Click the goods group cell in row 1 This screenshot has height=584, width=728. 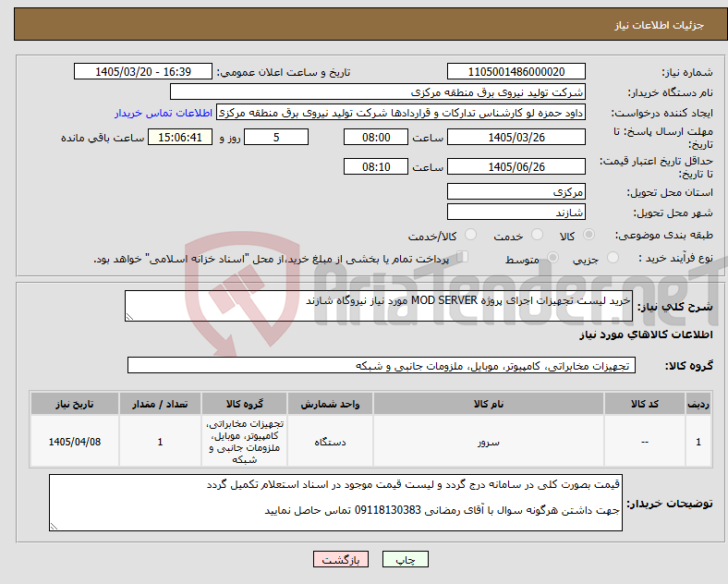(x=244, y=442)
